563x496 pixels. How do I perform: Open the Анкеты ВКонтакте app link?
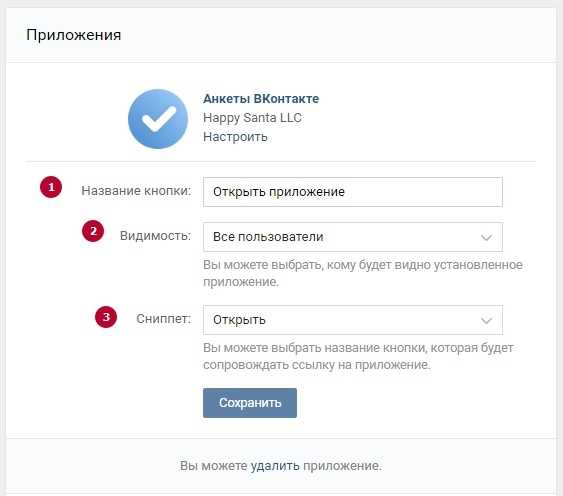[x=261, y=99]
